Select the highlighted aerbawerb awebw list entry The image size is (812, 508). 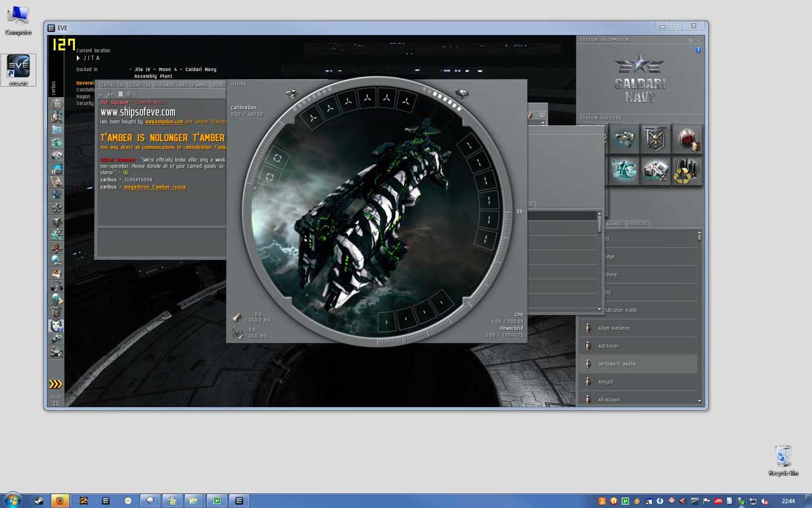638,364
